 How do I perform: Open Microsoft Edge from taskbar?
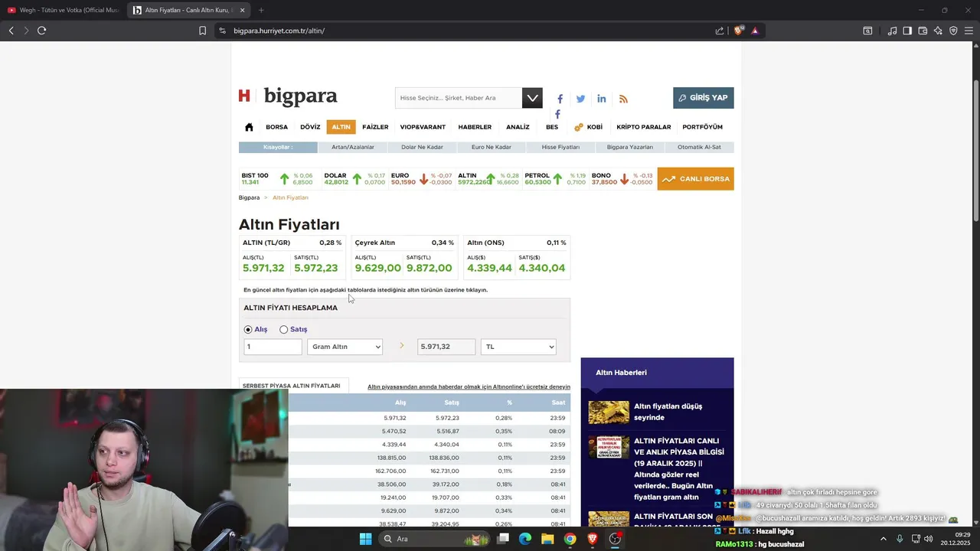click(x=525, y=539)
